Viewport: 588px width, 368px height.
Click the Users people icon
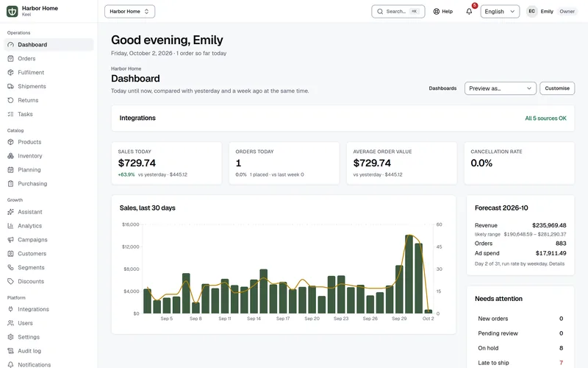(10, 323)
